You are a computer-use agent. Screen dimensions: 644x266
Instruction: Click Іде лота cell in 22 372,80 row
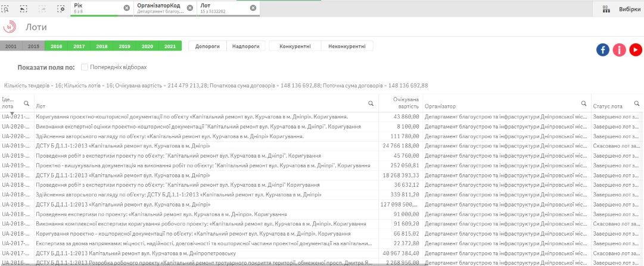click(x=17, y=243)
